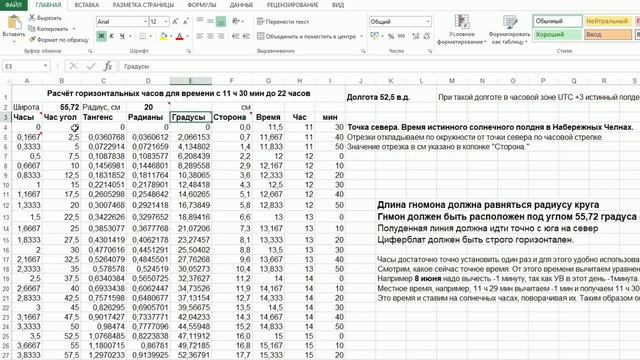The width and height of the screenshot is (640, 360).
Task: Click the Insert Function fx icon
Action: click(x=108, y=66)
